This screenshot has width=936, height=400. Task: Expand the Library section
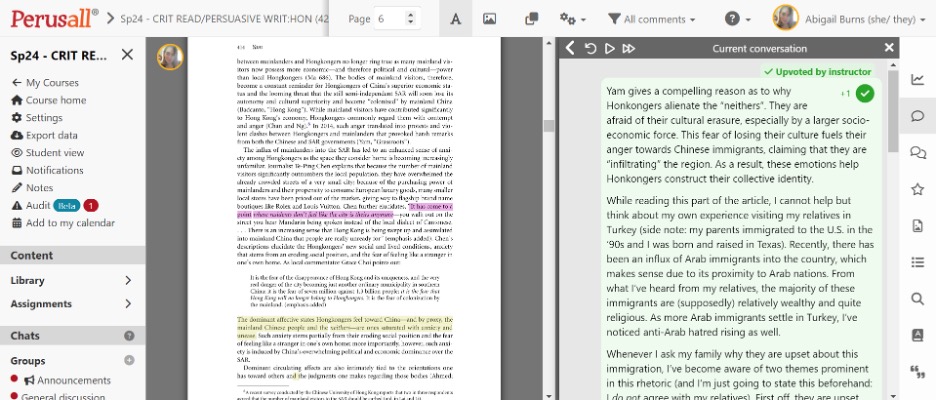[x=128, y=280]
